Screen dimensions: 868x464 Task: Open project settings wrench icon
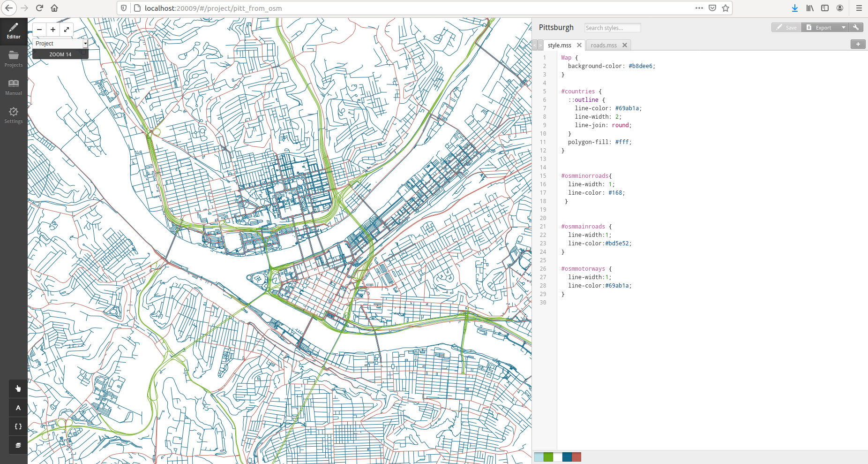(x=856, y=27)
